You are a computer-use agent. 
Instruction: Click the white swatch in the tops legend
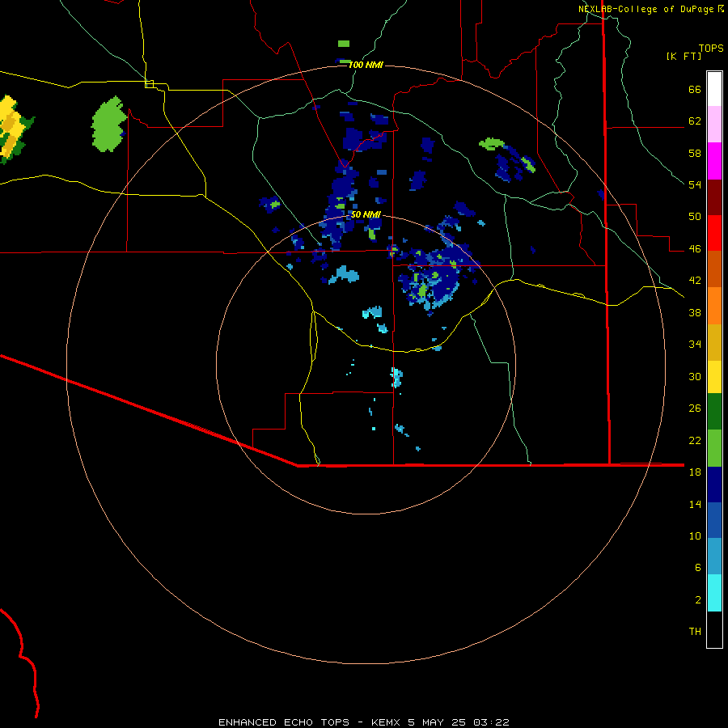pos(714,89)
